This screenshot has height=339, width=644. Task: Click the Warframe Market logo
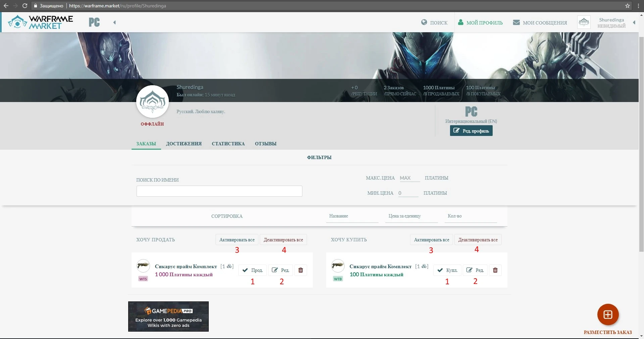point(41,22)
